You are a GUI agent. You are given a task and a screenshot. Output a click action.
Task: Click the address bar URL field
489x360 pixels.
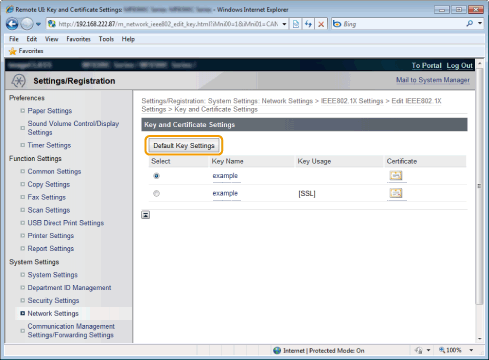coord(168,24)
